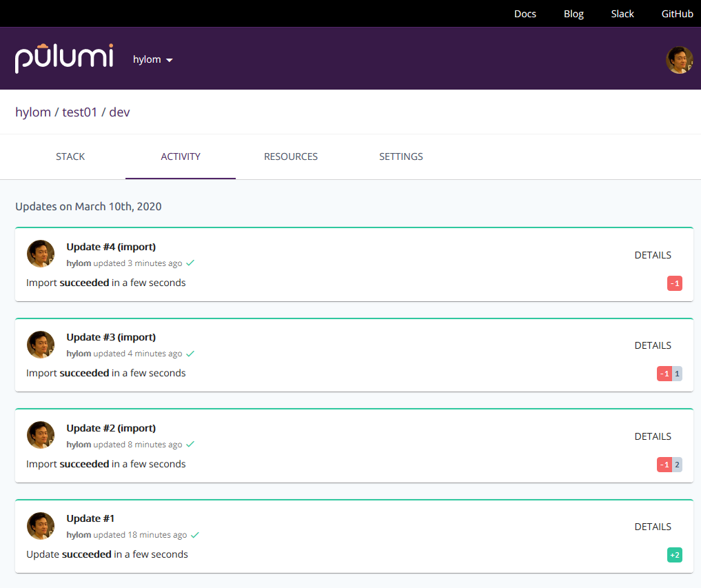This screenshot has height=588, width=701.
Task: Open the Update #2 (import) title
Action: point(111,428)
